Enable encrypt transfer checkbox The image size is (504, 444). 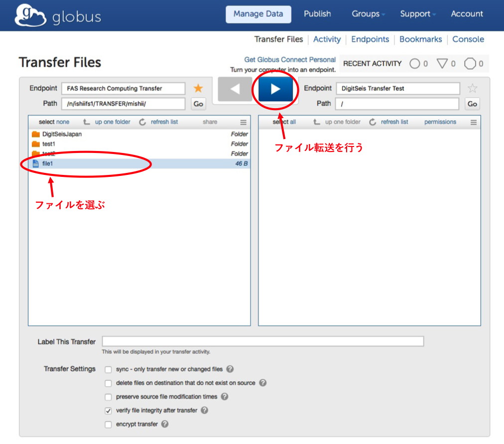click(x=109, y=425)
